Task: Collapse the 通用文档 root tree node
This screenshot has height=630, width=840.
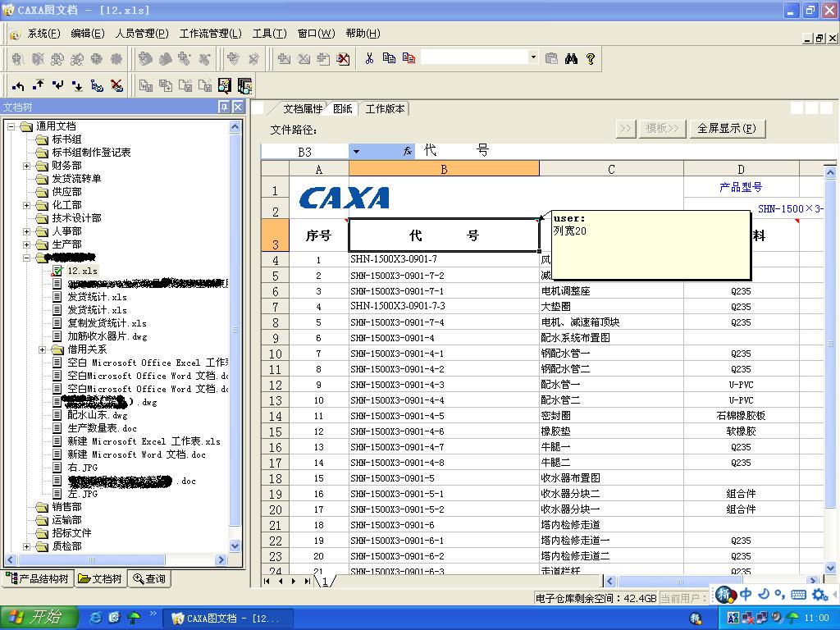Action: (11, 126)
